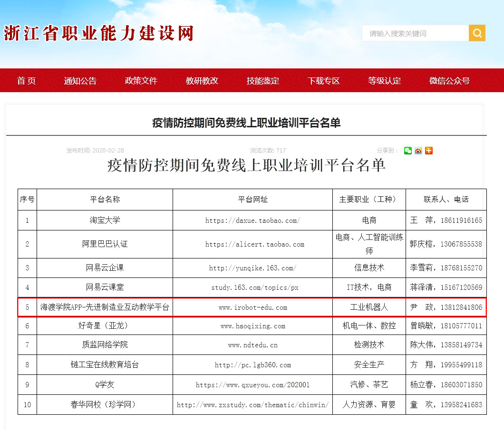Select contact 方翔 19955499118
The height and width of the screenshot is (430, 504).
pyautogui.click(x=446, y=364)
